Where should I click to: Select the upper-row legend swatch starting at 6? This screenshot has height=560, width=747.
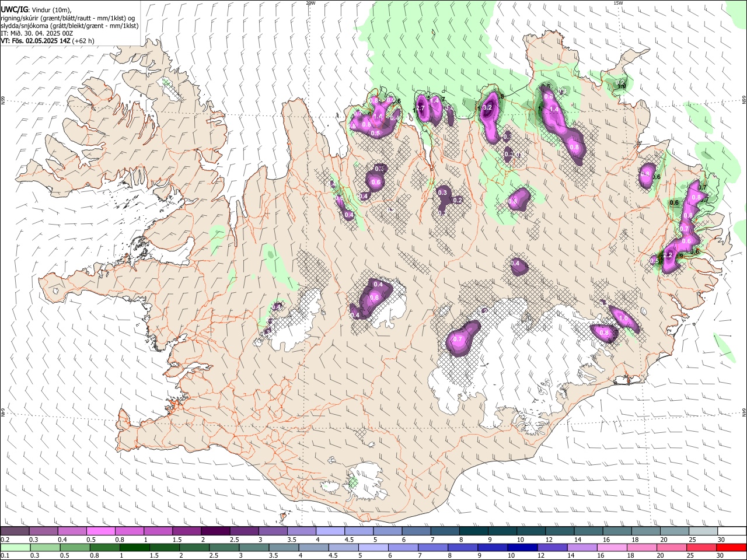(416, 531)
